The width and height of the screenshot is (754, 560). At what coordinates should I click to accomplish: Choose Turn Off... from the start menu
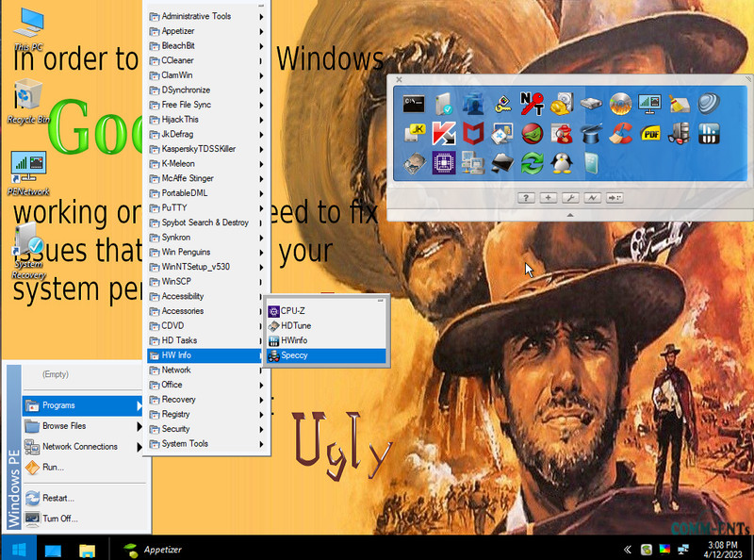click(x=84, y=519)
